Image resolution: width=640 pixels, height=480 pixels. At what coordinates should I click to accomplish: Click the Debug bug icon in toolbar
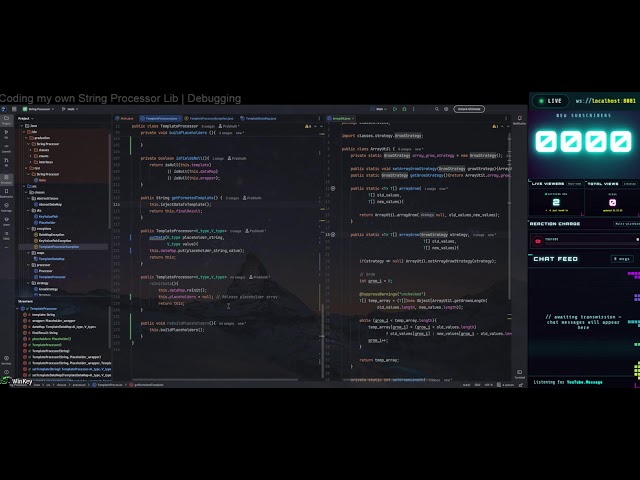click(x=404, y=109)
